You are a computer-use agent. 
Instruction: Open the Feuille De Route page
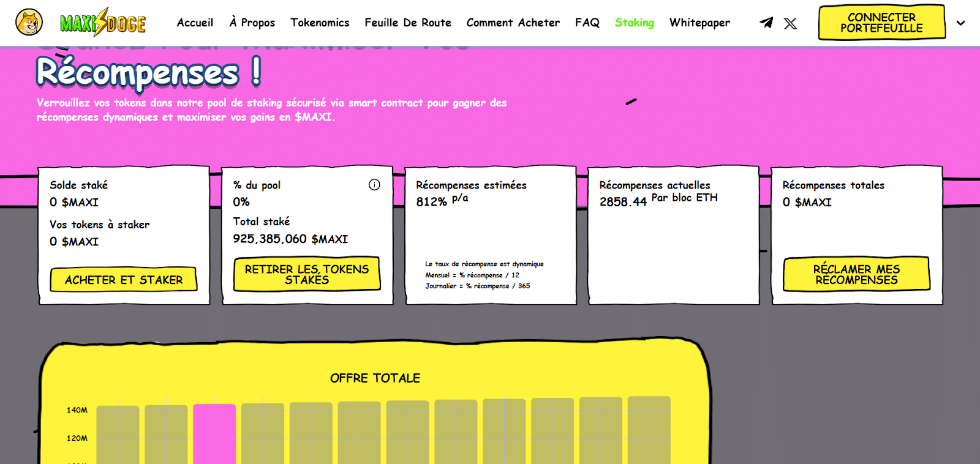pyautogui.click(x=407, y=23)
